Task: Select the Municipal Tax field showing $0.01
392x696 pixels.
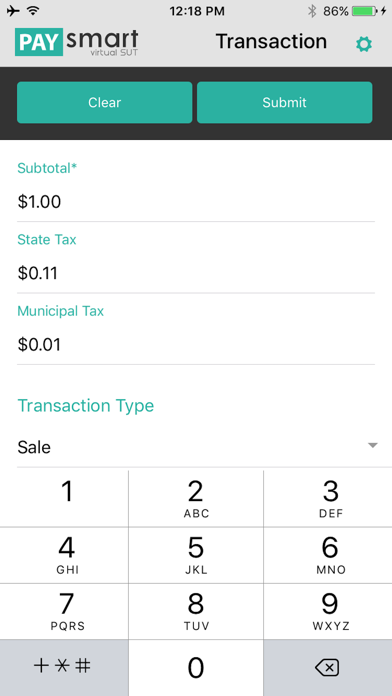Action: tap(196, 344)
